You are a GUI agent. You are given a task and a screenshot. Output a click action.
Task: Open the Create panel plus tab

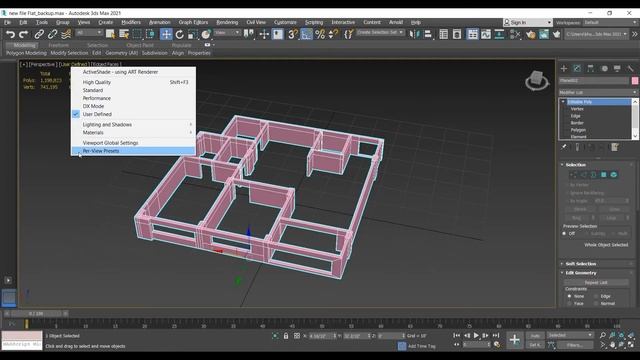pos(564,69)
